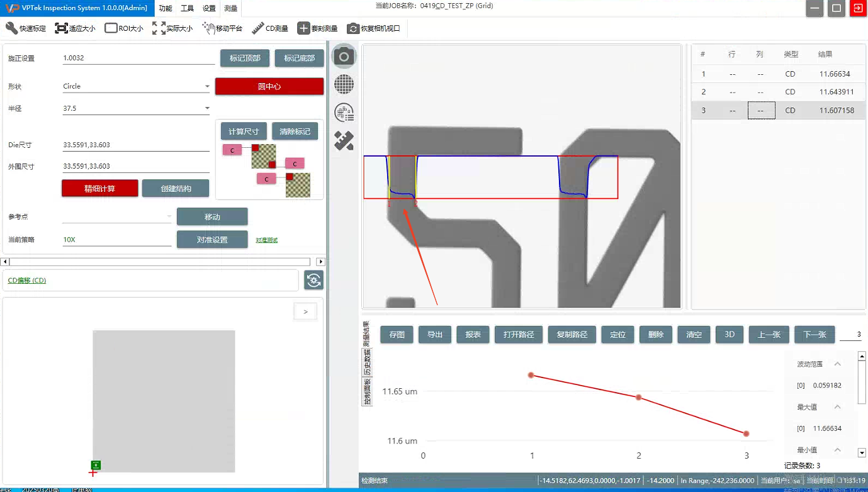
Task: Click the camera icon beside the image view
Action: tap(344, 57)
